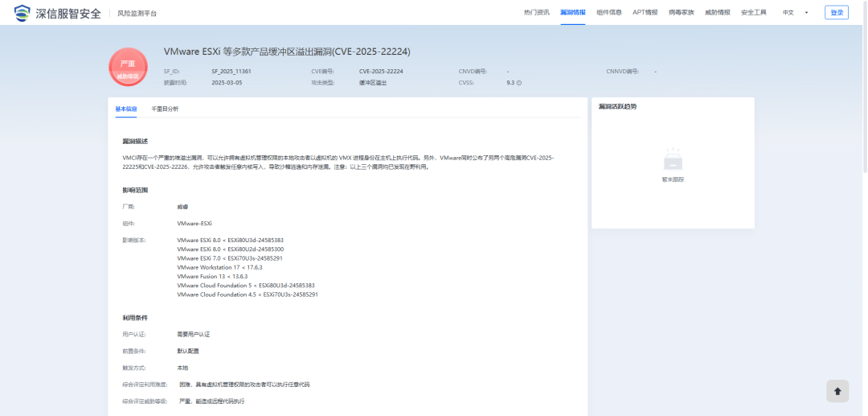Click the vulnerability title with CVE-2025-22224

coord(287,51)
